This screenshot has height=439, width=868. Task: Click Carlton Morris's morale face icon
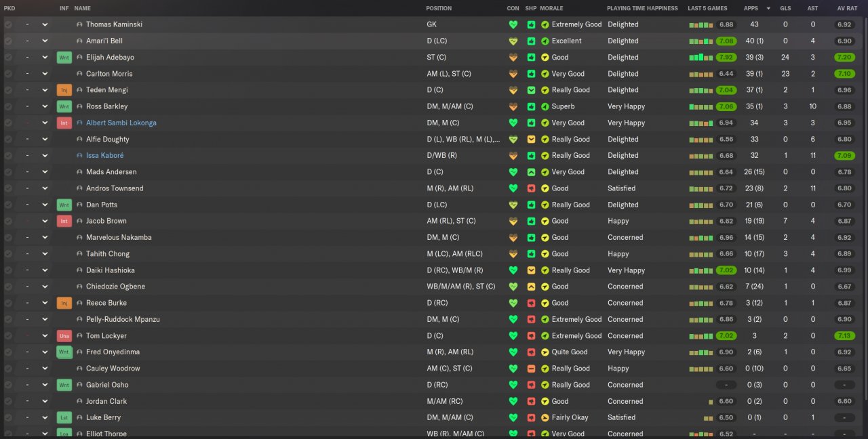(x=545, y=74)
